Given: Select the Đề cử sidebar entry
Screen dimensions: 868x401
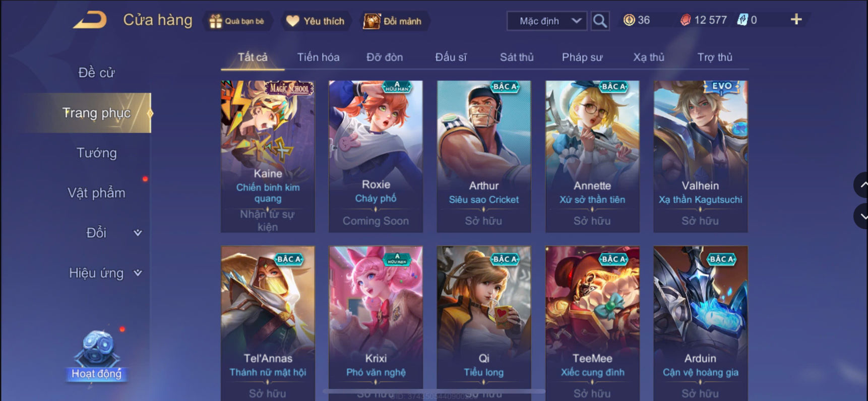Looking at the screenshot, I should (x=96, y=73).
